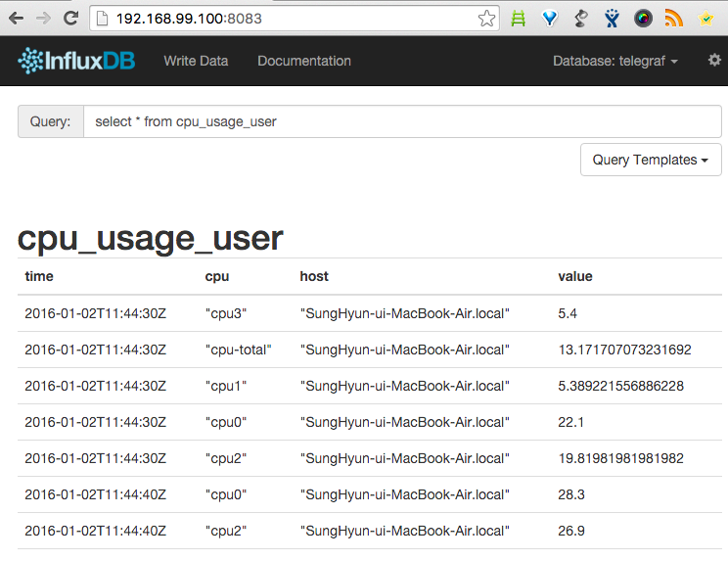Open the orange RSS feed extension icon
Image resolution: width=728 pixels, height=561 pixels.
tap(673, 19)
